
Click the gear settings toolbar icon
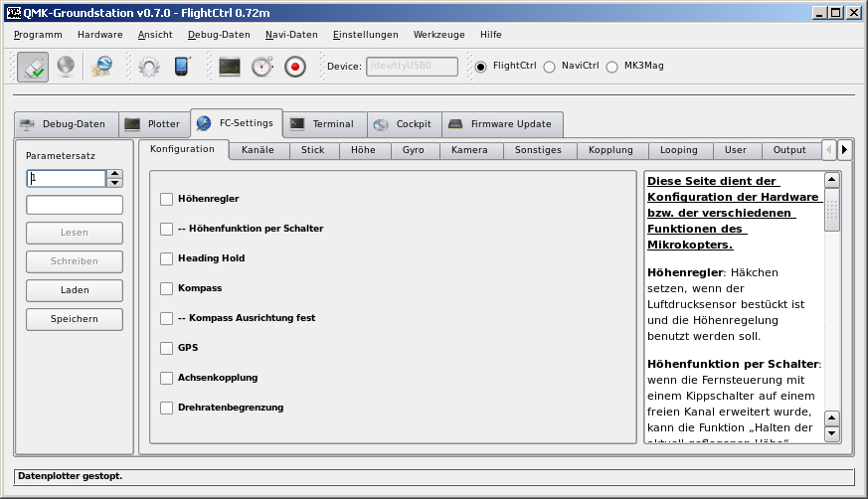pos(149,67)
